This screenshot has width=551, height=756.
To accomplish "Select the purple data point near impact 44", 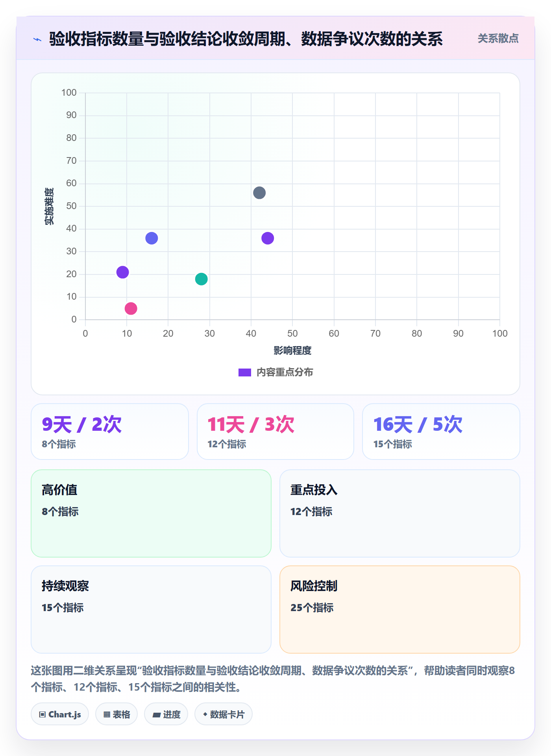I will click(268, 238).
